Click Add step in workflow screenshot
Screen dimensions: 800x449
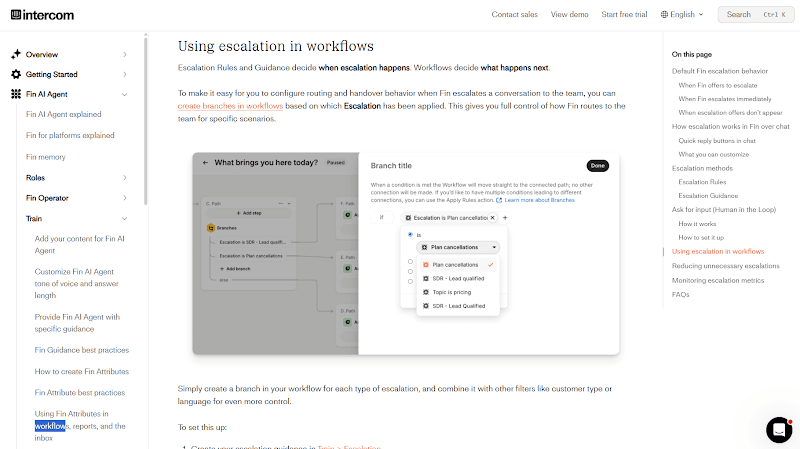[x=249, y=213]
